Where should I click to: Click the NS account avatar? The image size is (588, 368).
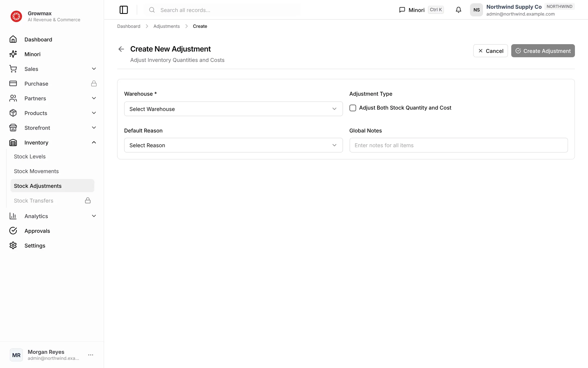(x=476, y=10)
